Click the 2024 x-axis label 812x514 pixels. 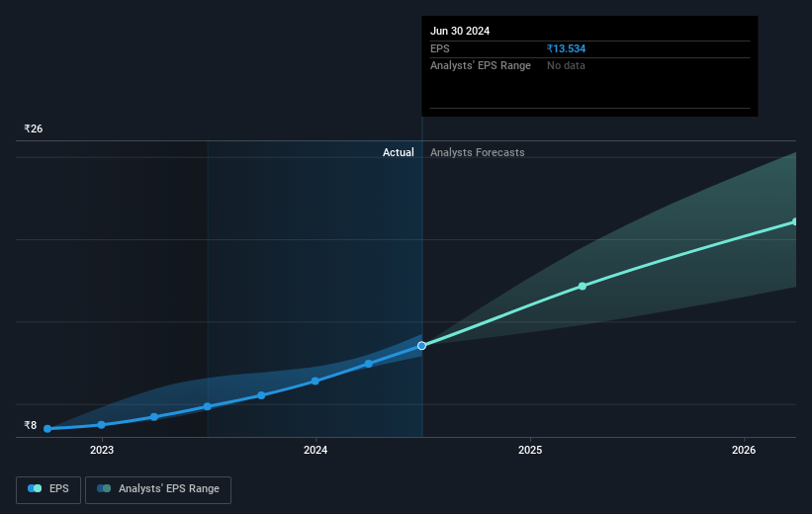316,450
